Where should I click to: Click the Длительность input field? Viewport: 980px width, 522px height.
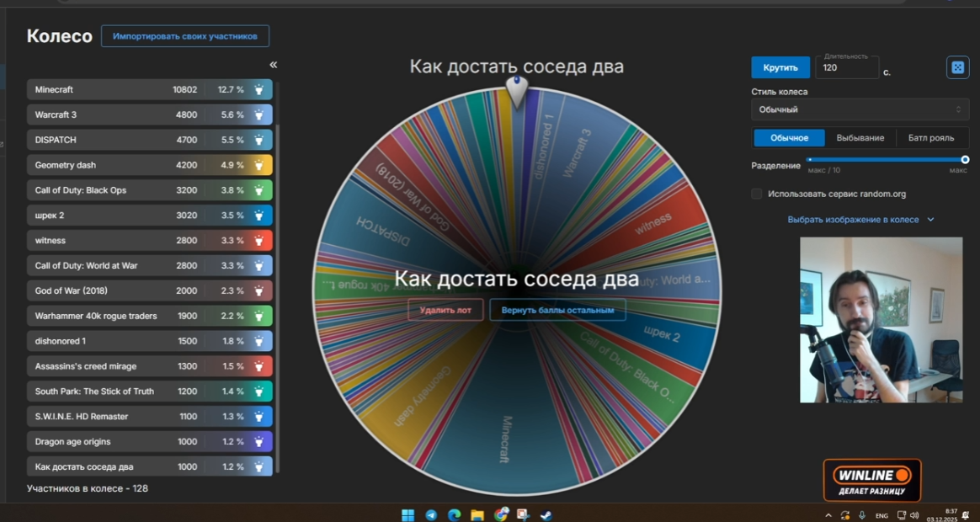click(x=847, y=67)
